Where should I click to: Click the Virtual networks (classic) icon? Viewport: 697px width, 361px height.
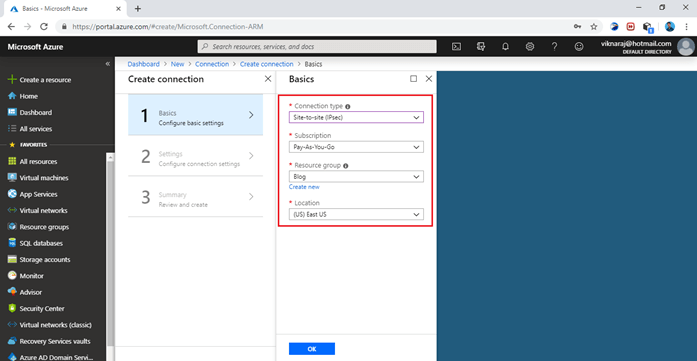click(12, 325)
